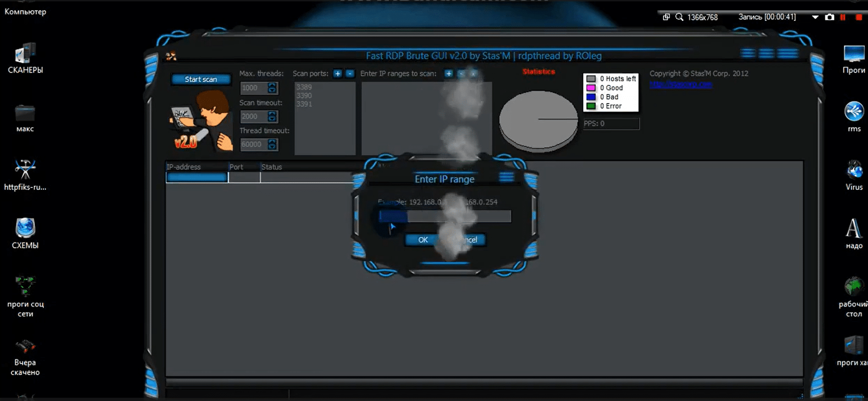Take a snapshot with the camera icon

830,17
